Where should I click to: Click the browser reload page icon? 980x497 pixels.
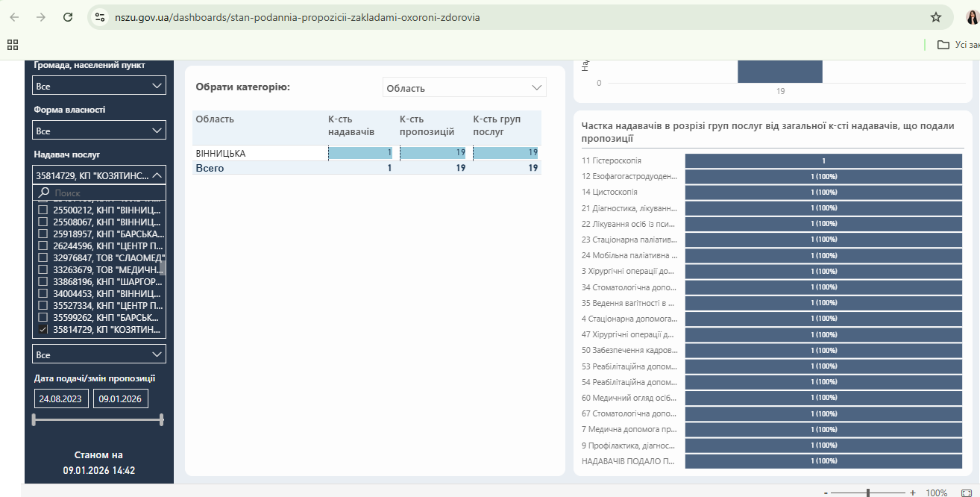(x=68, y=17)
